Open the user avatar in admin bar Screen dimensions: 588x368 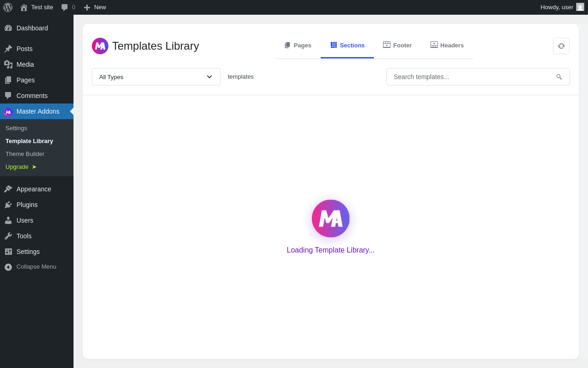(x=580, y=7)
